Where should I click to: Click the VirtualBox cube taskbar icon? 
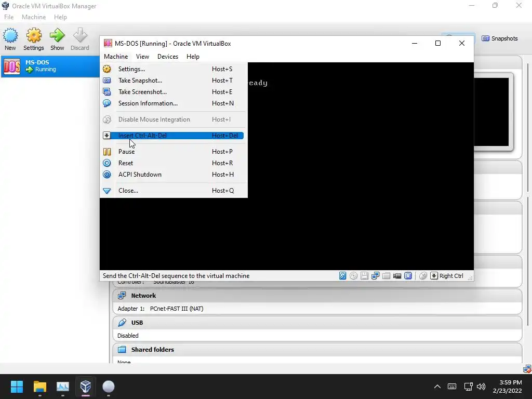86,387
